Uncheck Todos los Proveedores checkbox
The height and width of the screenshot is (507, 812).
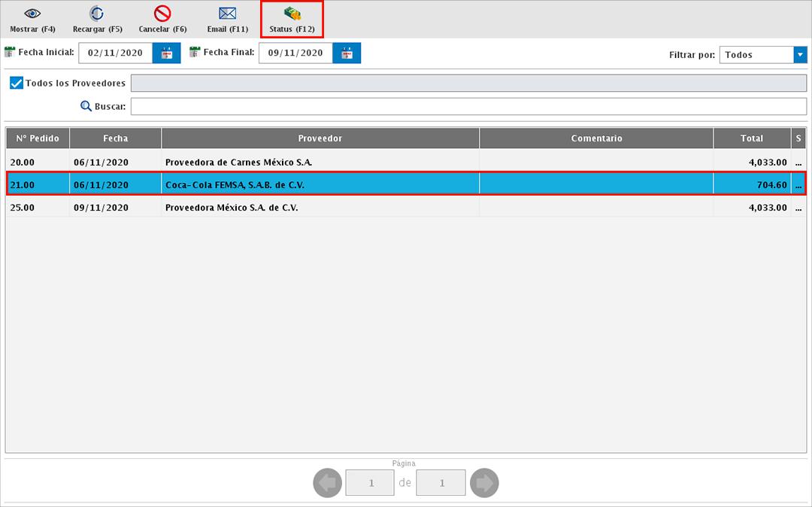tap(17, 83)
